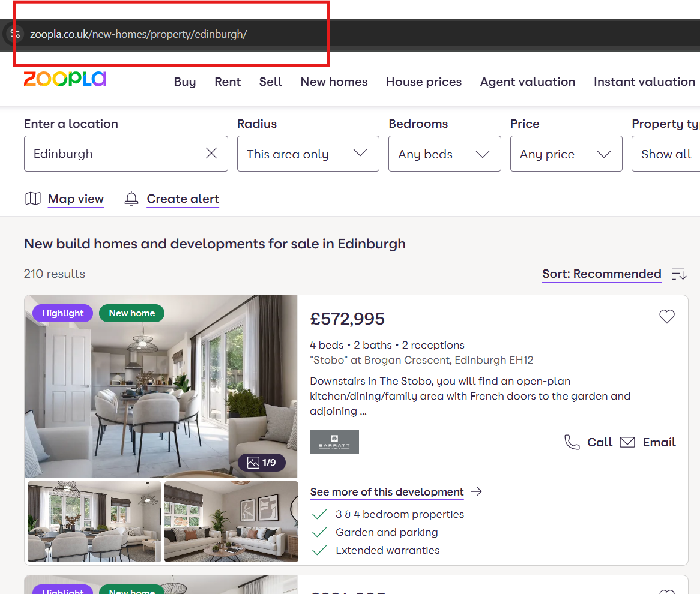Screen dimensions: 700x594
Task: Click the "Stobo" at Brogan Crescent address
Action: [x=421, y=360]
